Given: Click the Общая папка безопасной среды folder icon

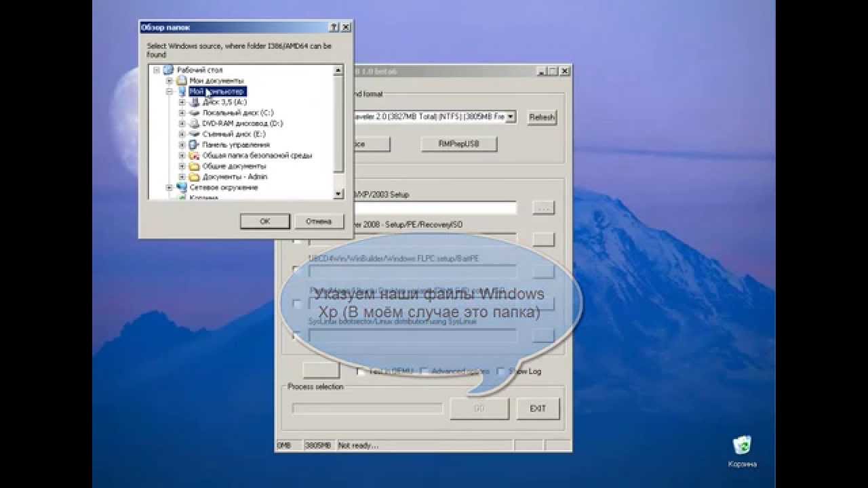Looking at the screenshot, I should (194, 155).
